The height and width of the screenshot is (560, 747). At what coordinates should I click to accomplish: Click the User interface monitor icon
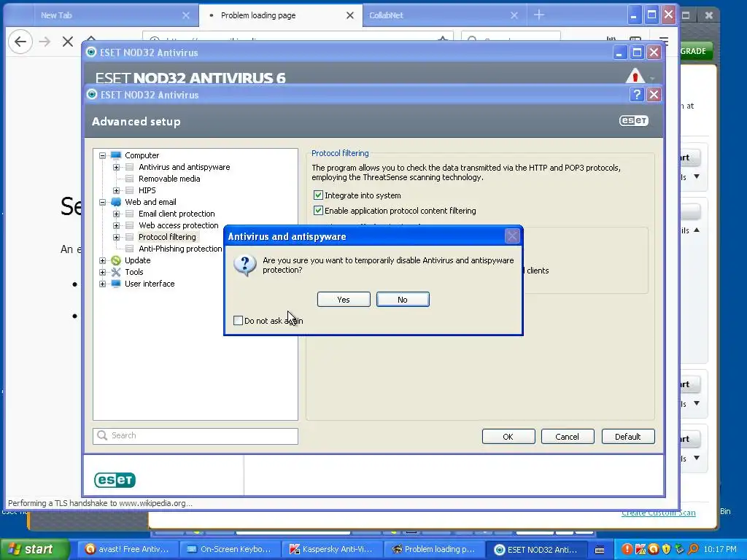(116, 284)
